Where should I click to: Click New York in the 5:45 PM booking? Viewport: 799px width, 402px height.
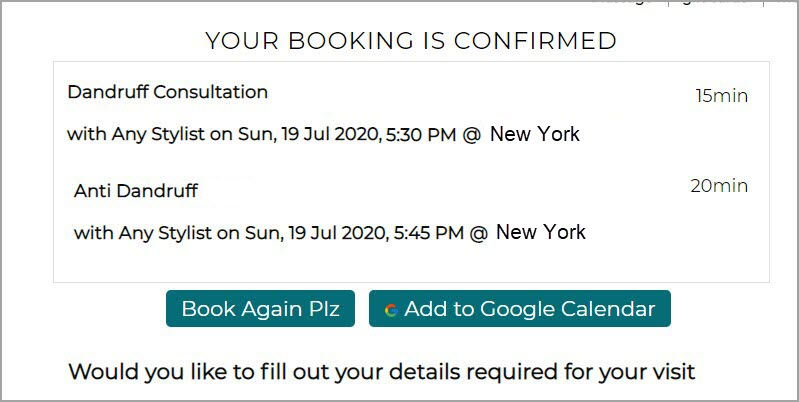point(541,232)
